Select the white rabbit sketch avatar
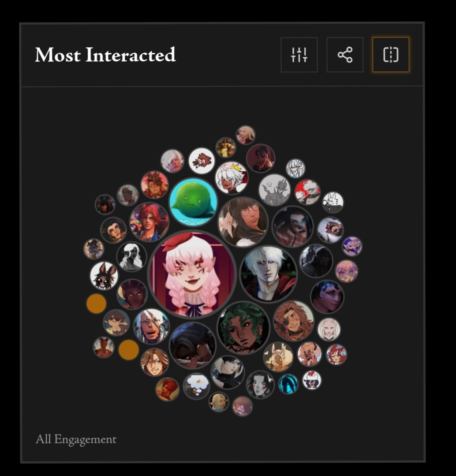The height and width of the screenshot is (476, 456). (333, 202)
